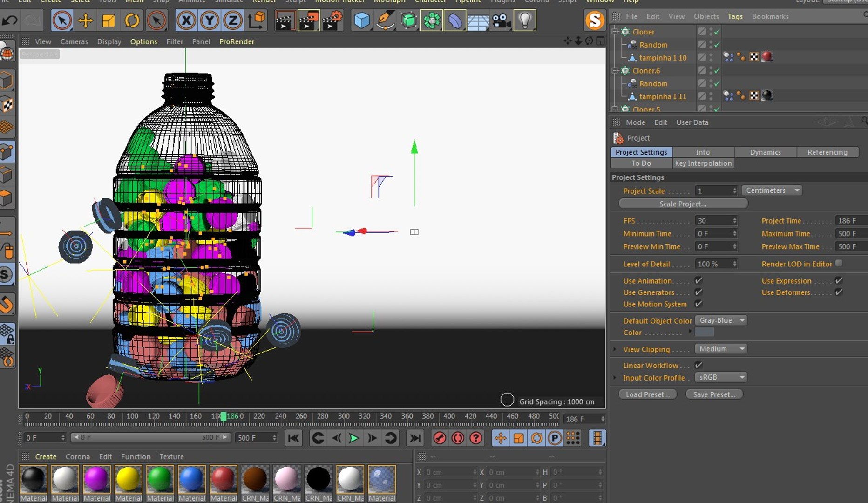Add a Camera object
Screen dimensions: 868x503
click(502, 20)
